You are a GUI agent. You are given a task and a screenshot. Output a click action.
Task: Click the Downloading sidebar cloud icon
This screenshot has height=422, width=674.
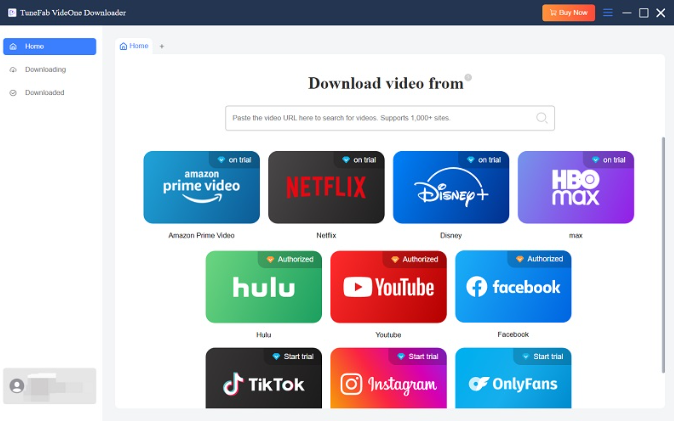(x=13, y=70)
